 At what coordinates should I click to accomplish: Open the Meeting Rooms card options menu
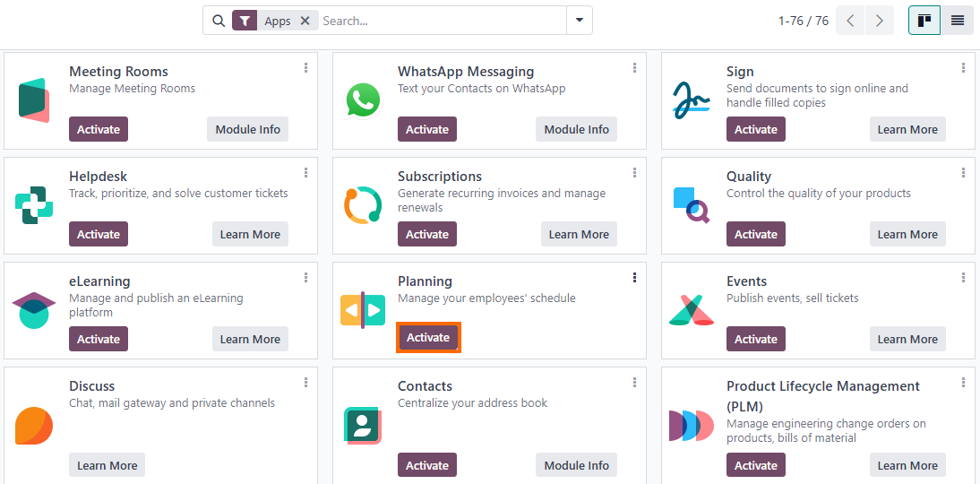coord(305,67)
